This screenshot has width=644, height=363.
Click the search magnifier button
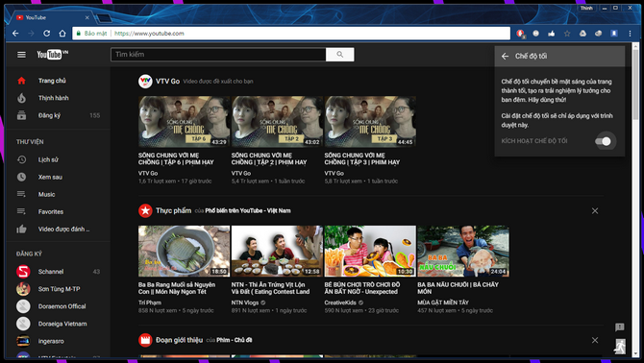click(339, 54)
